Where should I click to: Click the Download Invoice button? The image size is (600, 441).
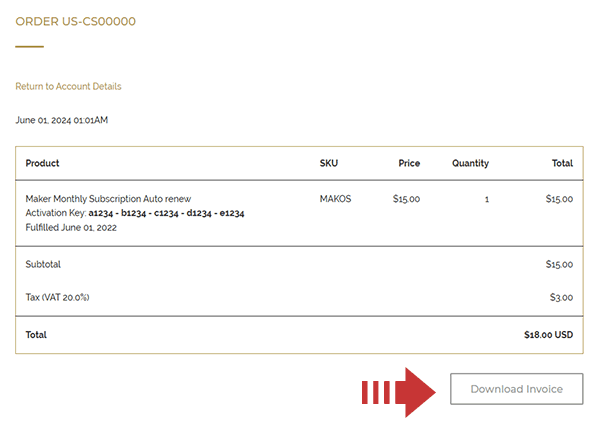(517, 389)
